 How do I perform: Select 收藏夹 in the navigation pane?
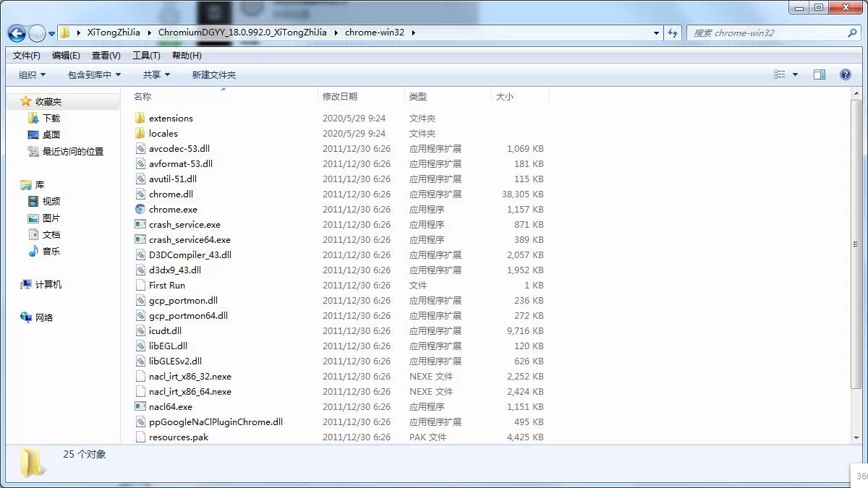click(x=48, y=102)
